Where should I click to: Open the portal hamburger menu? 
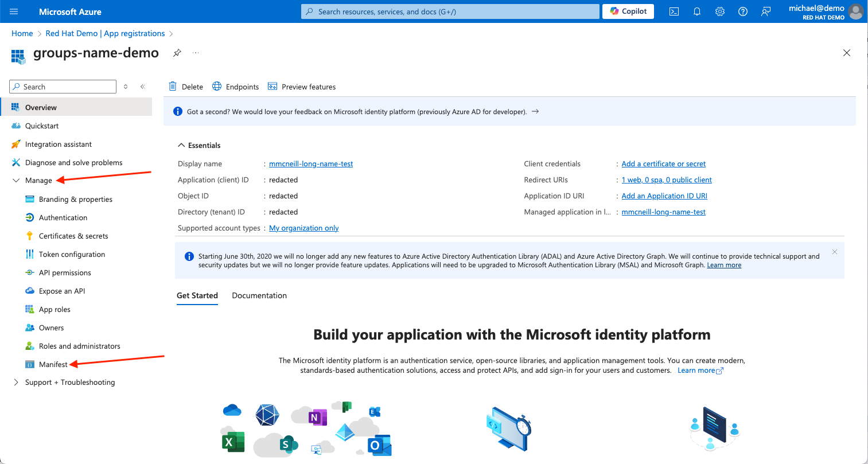(x=14, y=11)
